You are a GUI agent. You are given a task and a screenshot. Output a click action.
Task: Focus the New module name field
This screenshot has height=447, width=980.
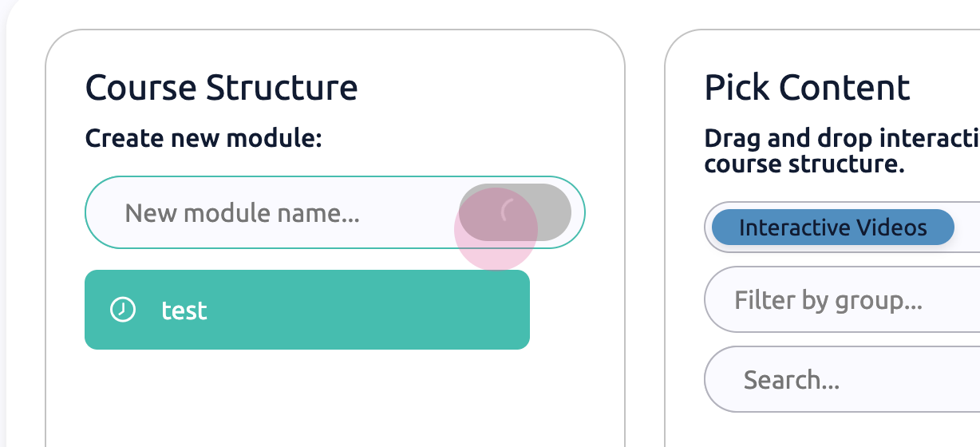click(271, 212)
